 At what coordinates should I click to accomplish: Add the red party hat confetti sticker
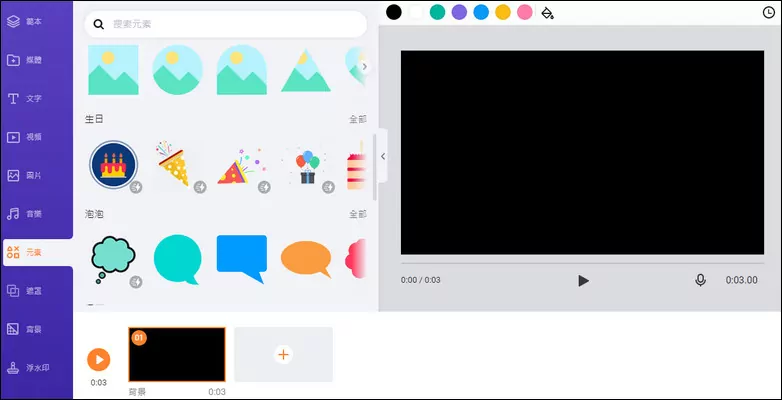(241, 167)
